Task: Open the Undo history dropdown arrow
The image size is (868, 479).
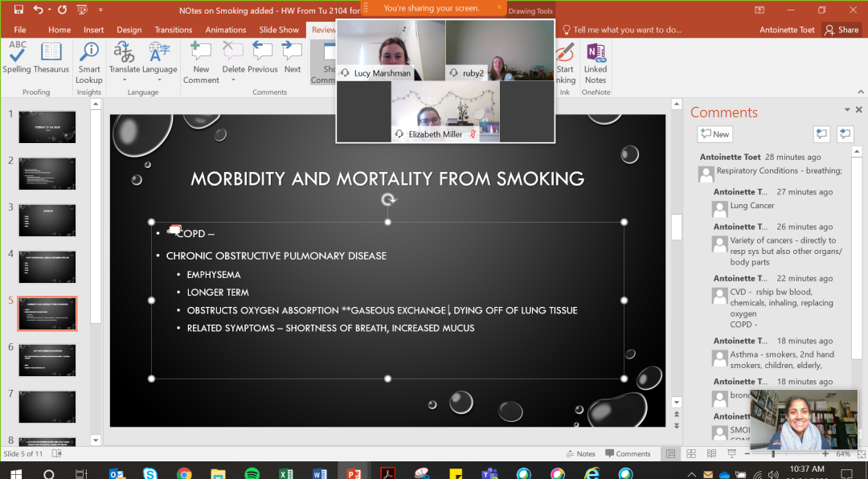Action: (49, 10)
